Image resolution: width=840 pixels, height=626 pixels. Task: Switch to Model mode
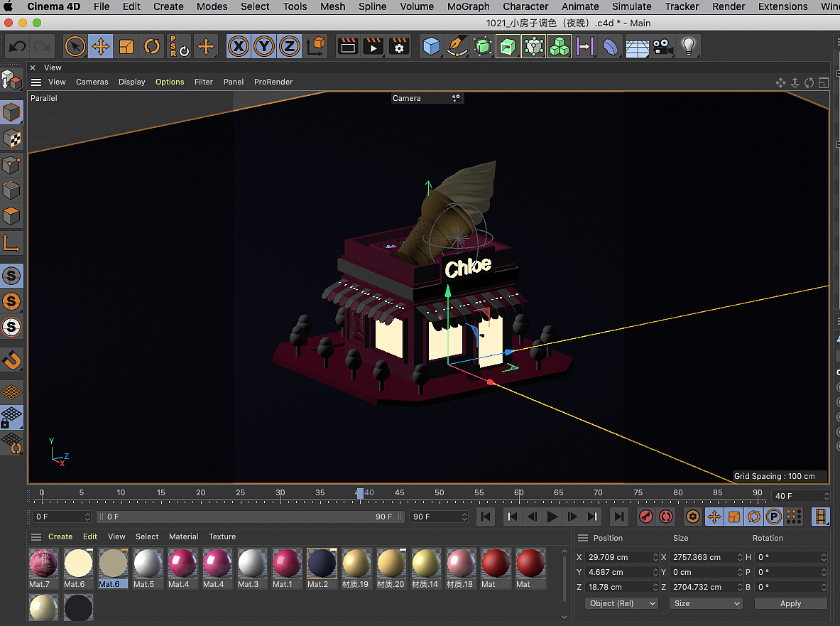pos(12,113)
